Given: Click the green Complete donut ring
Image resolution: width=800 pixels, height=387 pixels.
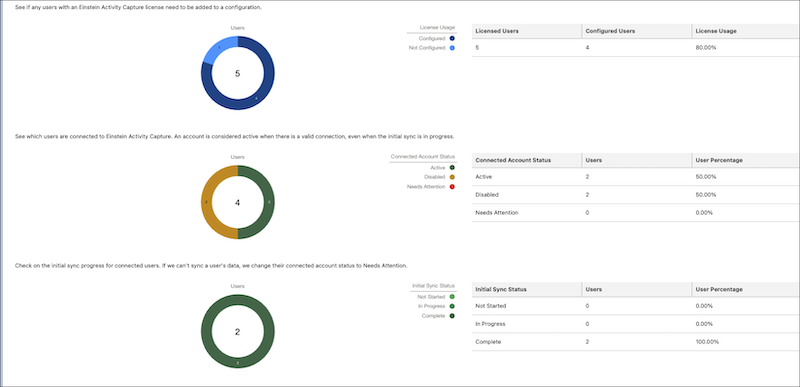Looking at the screenshot, I should coord(238,363).
